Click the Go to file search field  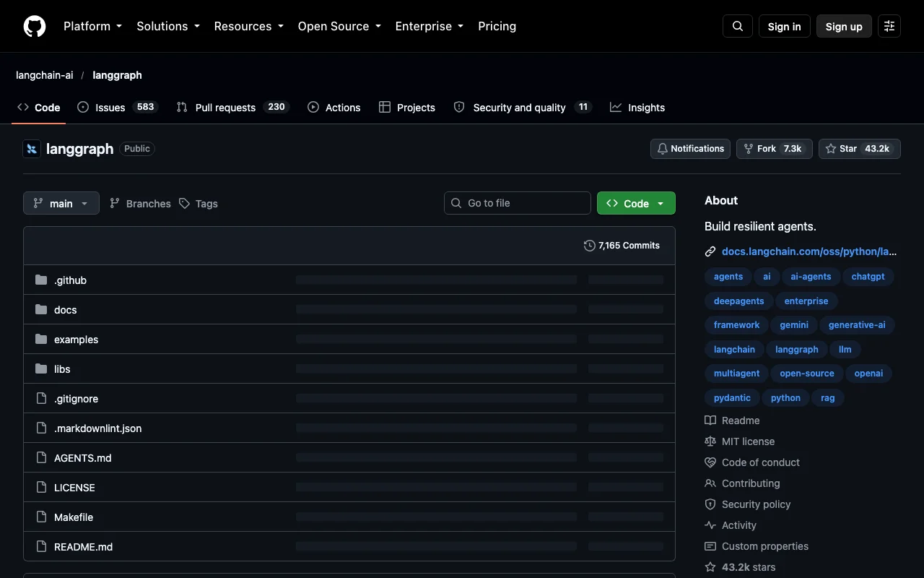point(518,203)
